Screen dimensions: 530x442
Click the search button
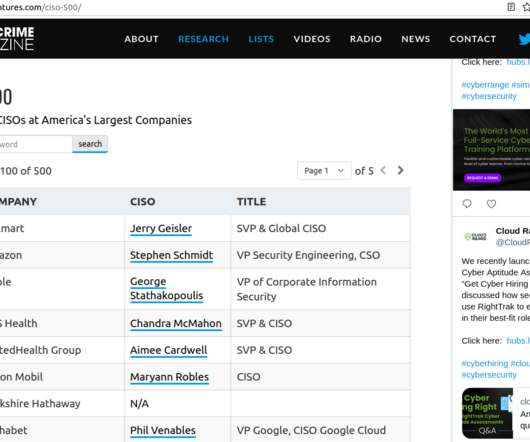tap(90, 144)
